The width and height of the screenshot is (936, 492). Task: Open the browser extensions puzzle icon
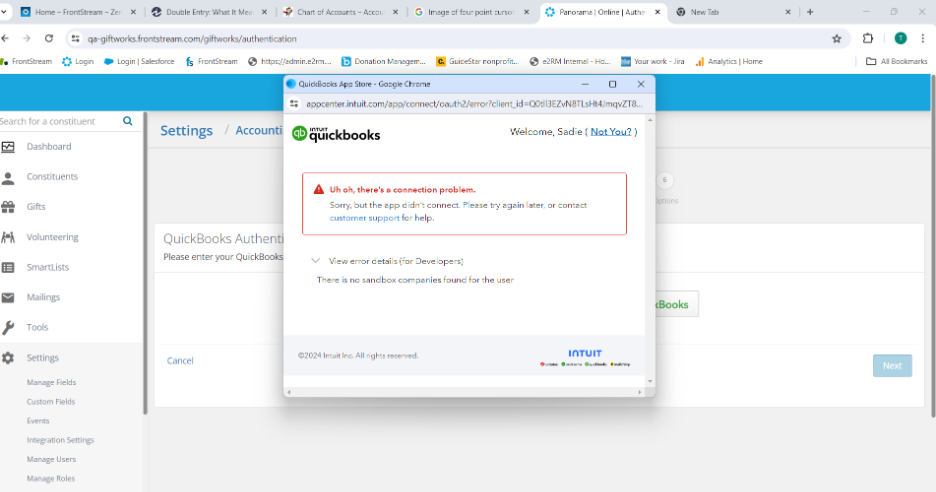[x=868, y=38]
